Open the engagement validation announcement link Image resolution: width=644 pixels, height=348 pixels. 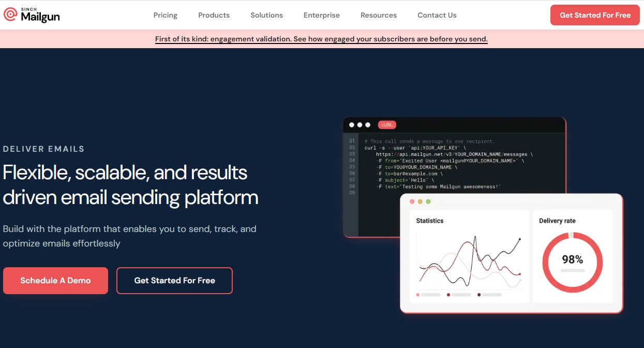(321, 39)
